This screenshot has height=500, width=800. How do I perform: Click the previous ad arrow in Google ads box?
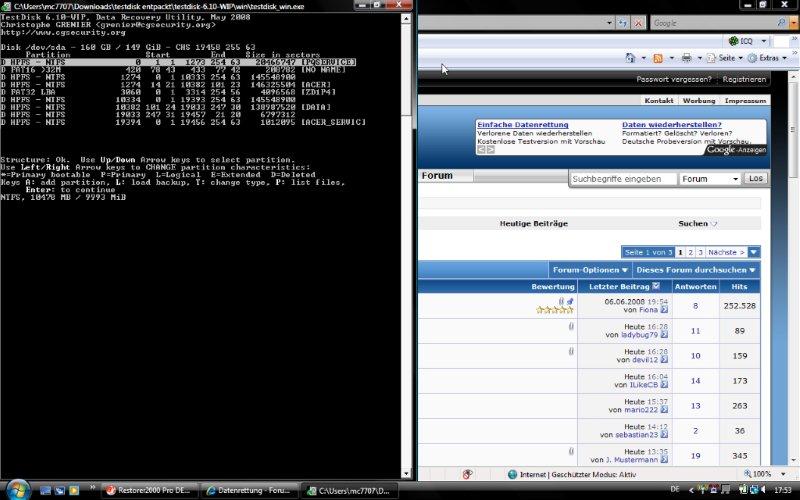point(481,149)
